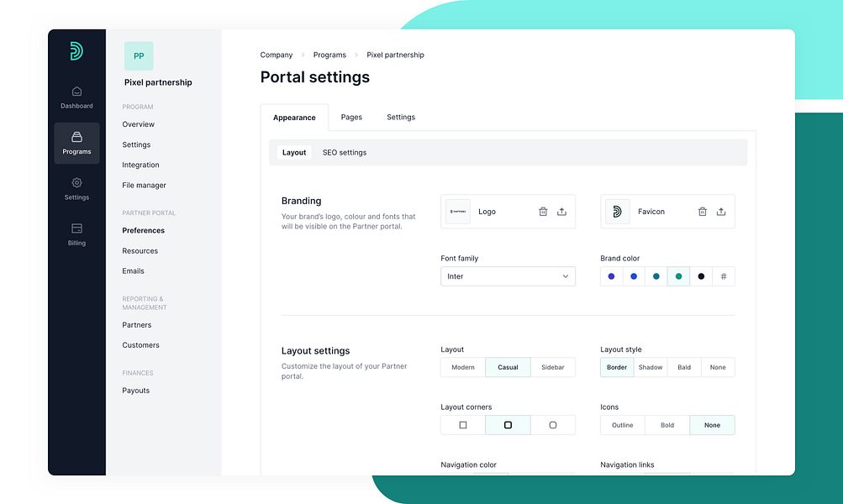Screen dimensions: 843x504
Task: Choose the Sidebar layout
Action: click(553, 368)
